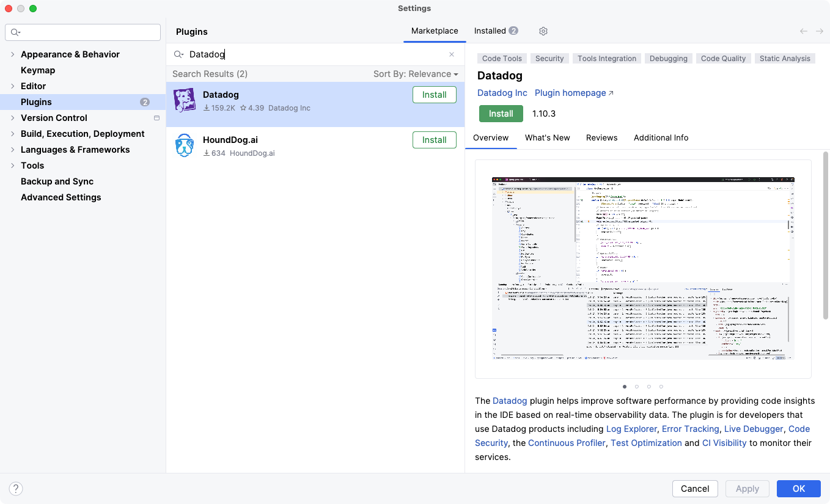Image resolution: width=830 pixels, height=504 pixels.
Task: Expand the Languages & Frameworks section
Action: tap(12, 150)
